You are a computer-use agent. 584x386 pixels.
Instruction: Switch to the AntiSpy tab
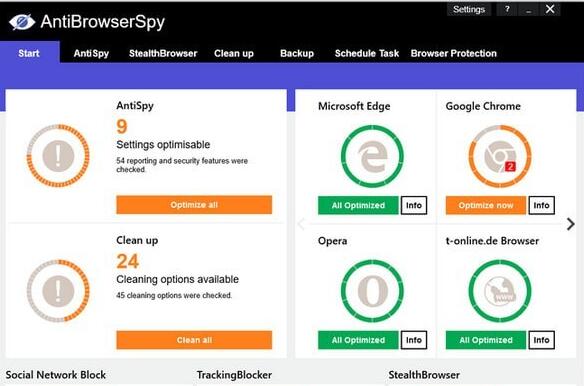pos(91,53)
